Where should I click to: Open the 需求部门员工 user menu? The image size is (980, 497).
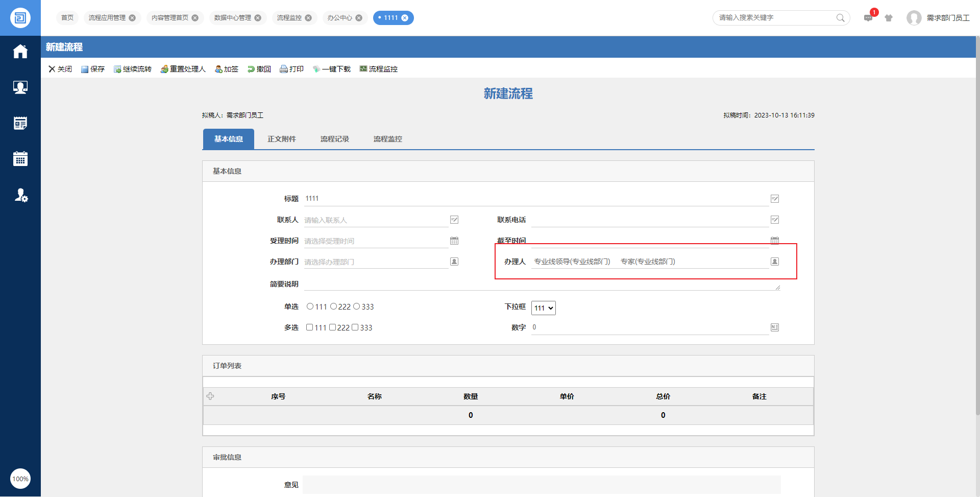coord(938,18)
